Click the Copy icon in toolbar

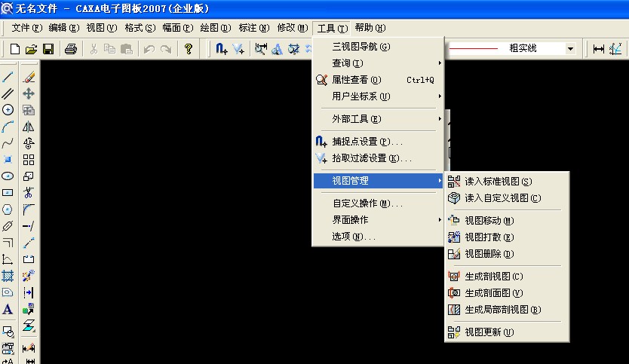(109, 49)
